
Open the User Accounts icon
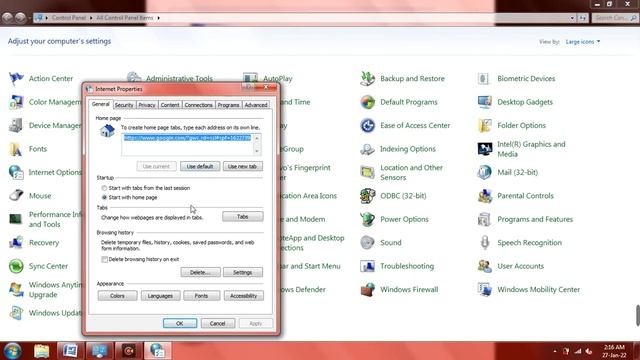(x=484, y=266)
